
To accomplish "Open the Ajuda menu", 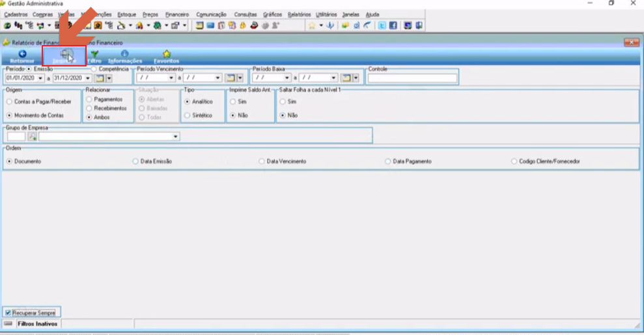I will click(372, 14).
